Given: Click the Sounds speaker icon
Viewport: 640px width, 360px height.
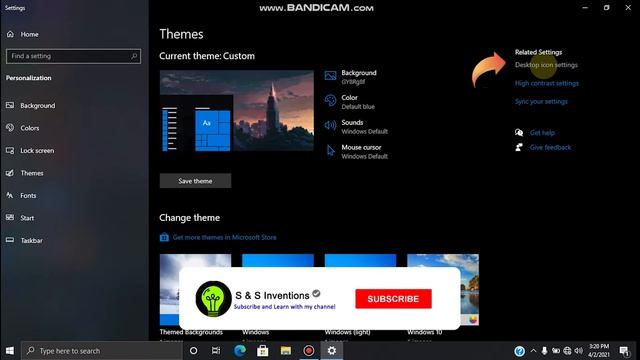Looking at the screenshot, I should point(330,125).
